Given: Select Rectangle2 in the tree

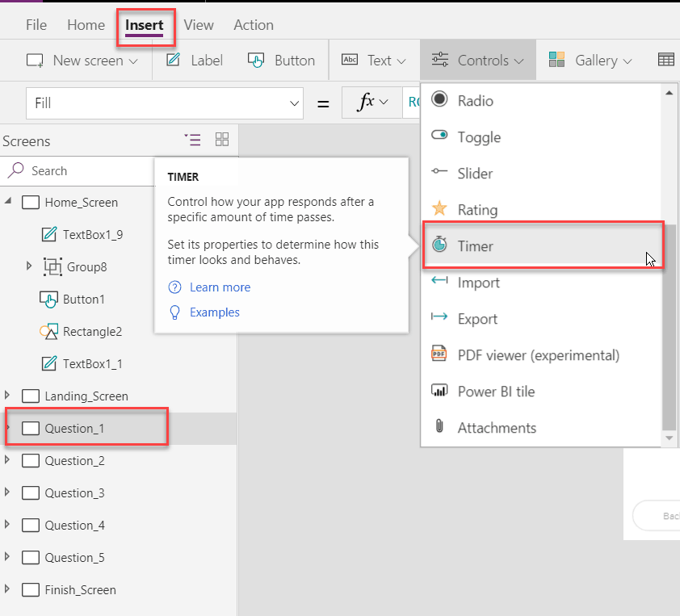Looking at the screenshot, I should pos(92,332).
